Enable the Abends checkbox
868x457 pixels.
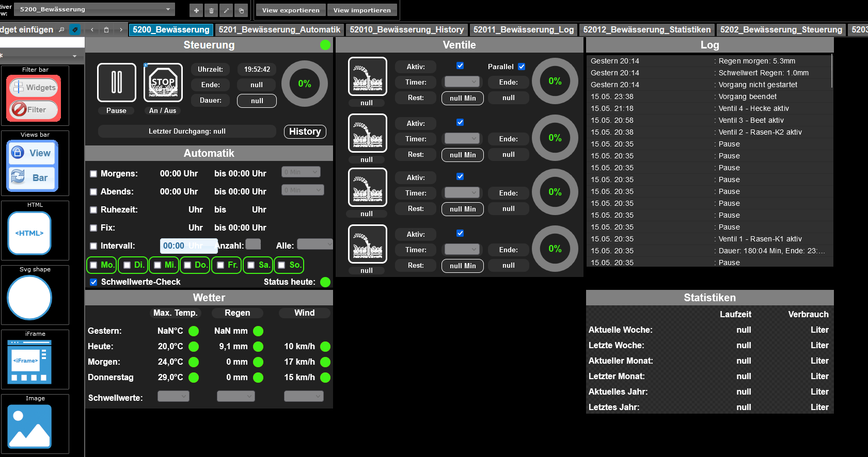(93, 192)
